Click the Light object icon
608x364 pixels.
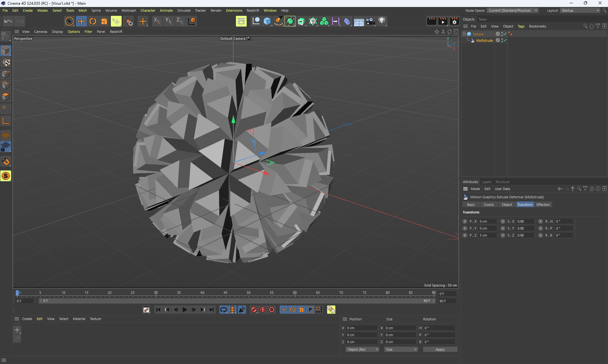click(x=382, y=21)
